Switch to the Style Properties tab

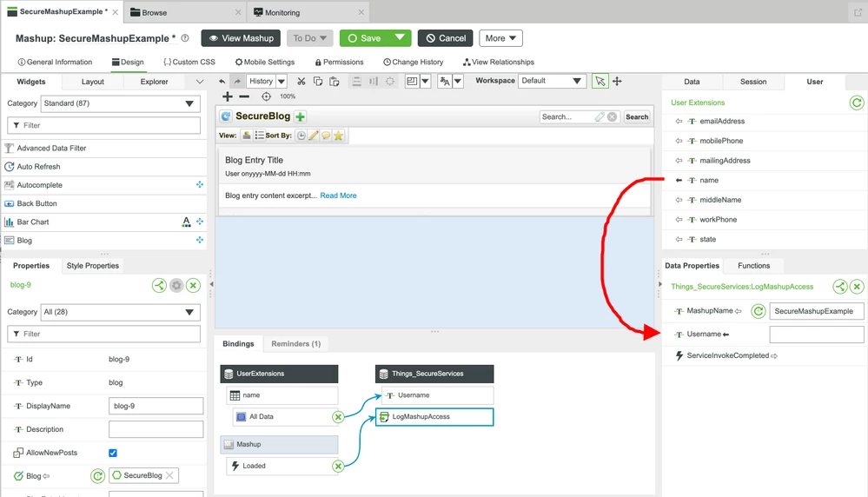(92, 266)
